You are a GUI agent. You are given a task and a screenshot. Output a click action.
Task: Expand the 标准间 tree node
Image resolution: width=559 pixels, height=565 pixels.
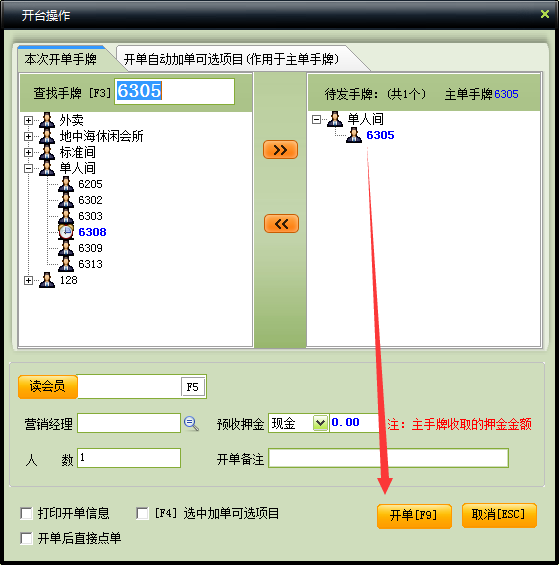(x=28, y=152)
